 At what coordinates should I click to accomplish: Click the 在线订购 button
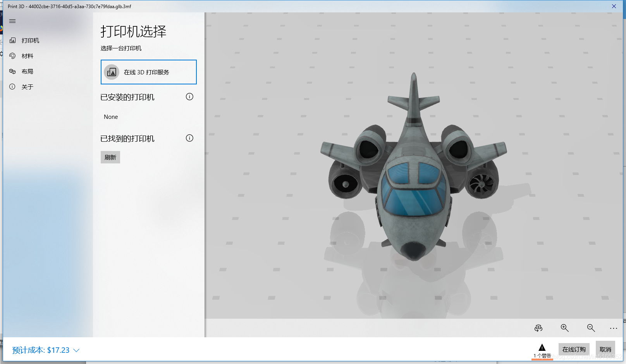click(x=574, y=349)
